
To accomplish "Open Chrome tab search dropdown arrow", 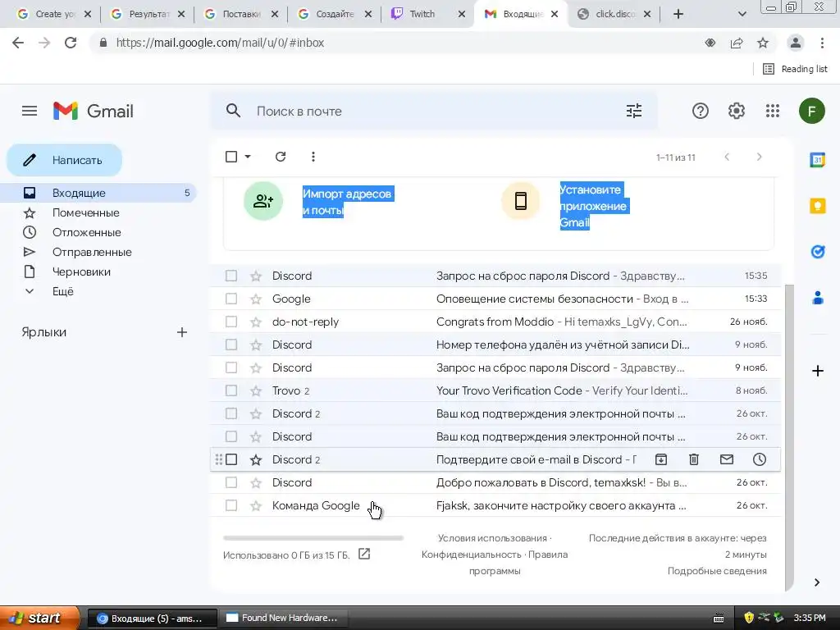I will (x=742, y=14).
